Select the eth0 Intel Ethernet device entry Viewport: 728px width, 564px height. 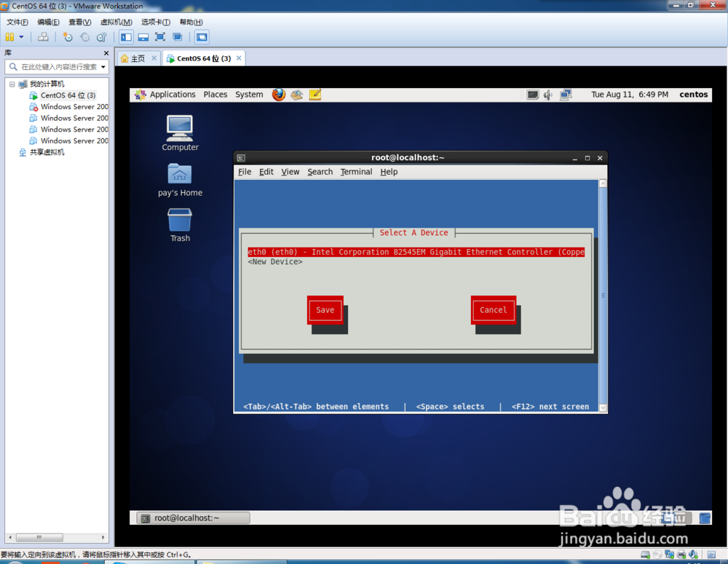coord(416,252)
